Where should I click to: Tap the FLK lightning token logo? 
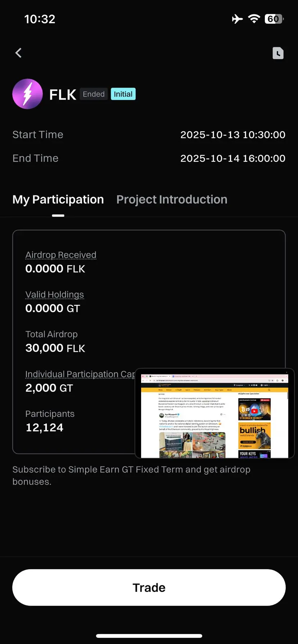tap(28, 94)
